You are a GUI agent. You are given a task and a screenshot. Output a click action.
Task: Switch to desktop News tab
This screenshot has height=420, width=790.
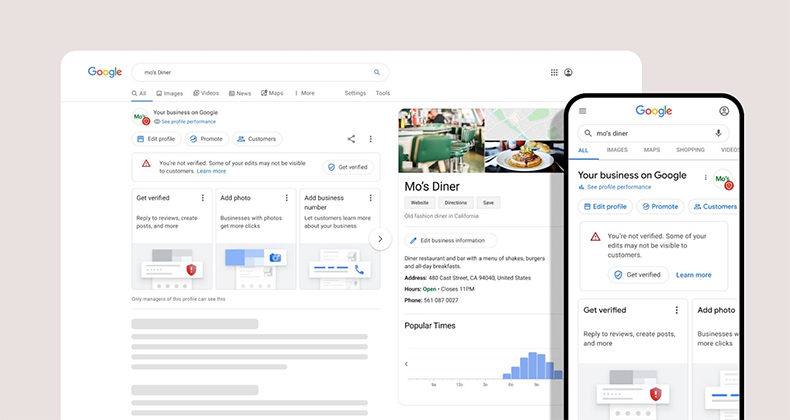tap(240, 93)
